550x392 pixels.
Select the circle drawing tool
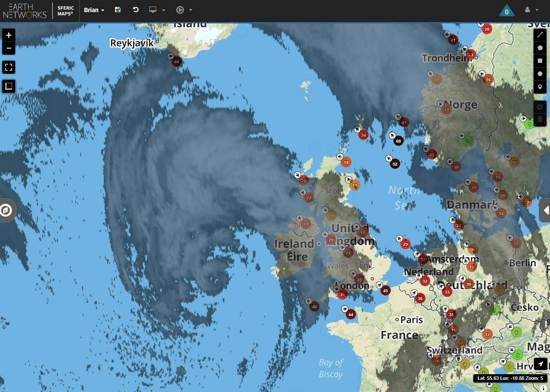[x=540, y=74]
